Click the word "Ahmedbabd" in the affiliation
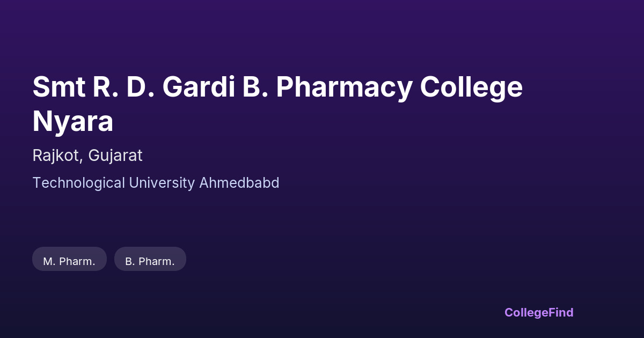Image resolution: width=644 pixels, height=338 pixels. click(239, 183)
